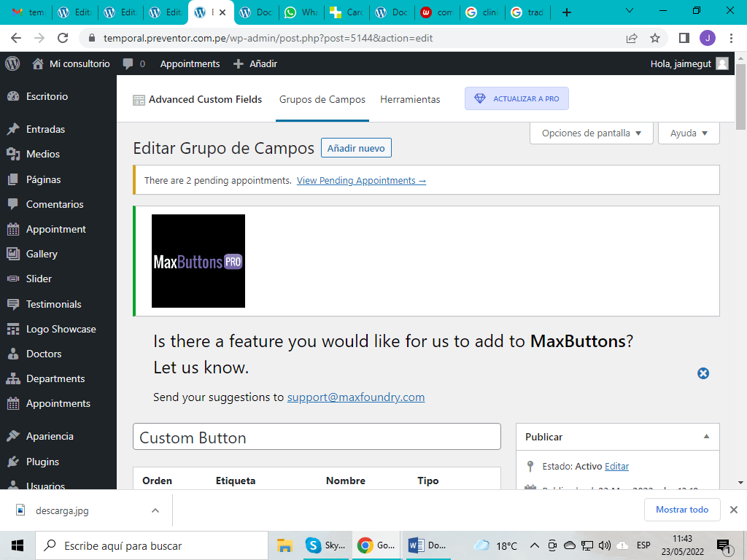
Task: Click the Logo Showcase icon
Action: 13,329
